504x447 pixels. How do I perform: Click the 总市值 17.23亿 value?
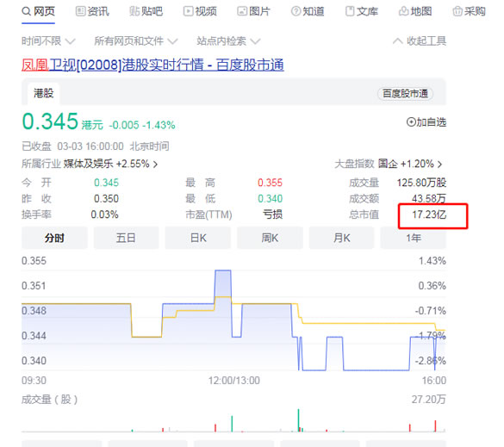pyautogui.click(x=429, y=214)
